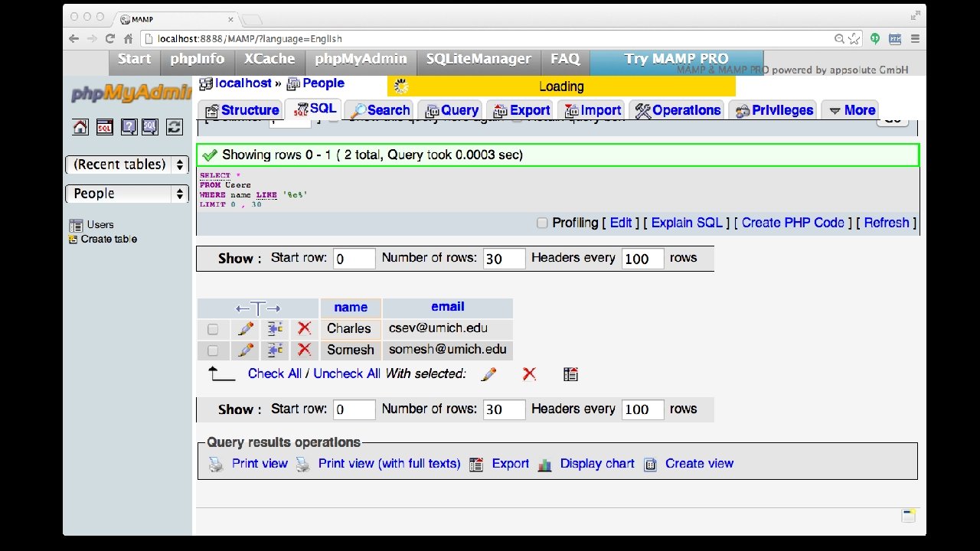
Task: Click the export icon in Query results operations
Action: [x=476, y=464]
